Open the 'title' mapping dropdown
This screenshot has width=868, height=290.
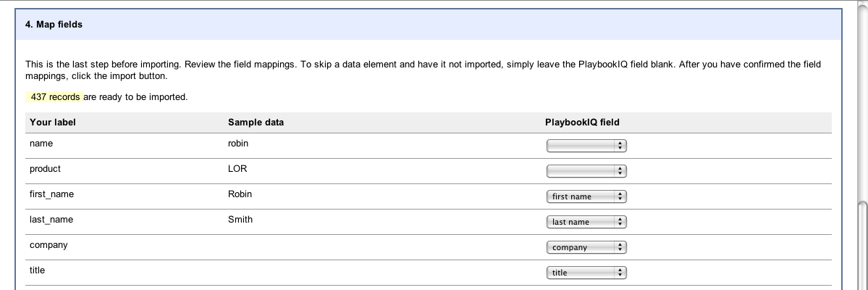586,273
